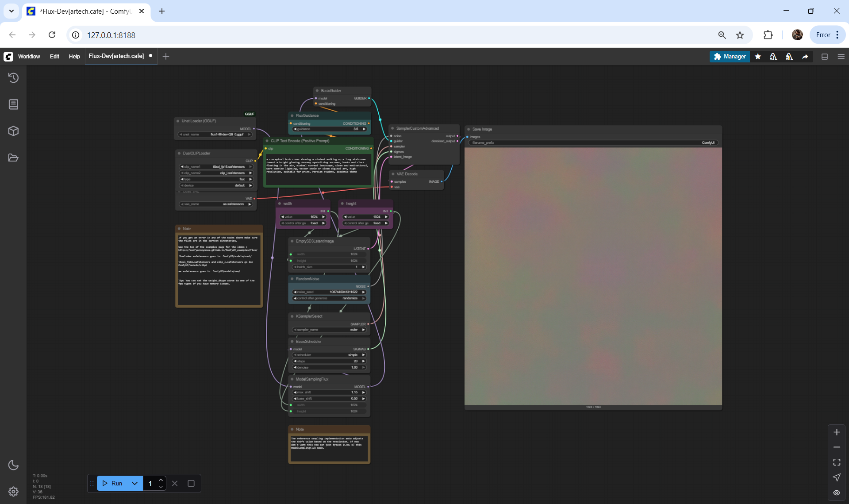Screen dimensions: 849x504
Task: Select the Flux-Dev[artech.cafe] workflow tab
Action: click(116, 56)
